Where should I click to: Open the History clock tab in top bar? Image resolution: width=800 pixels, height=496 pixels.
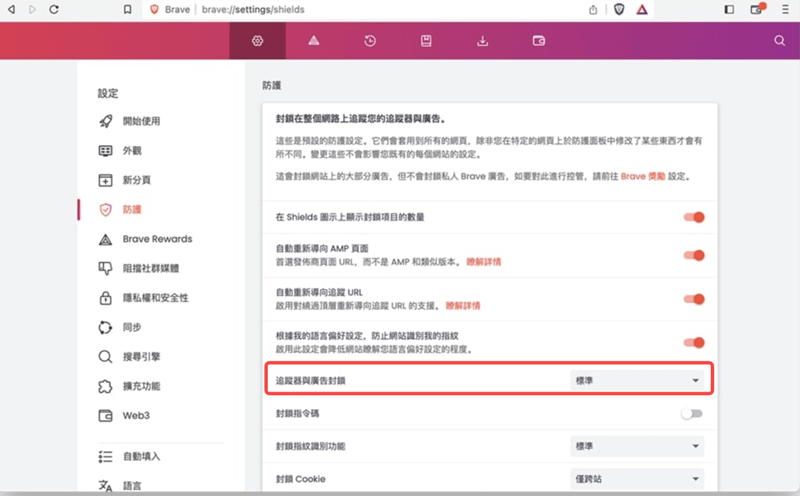pyautogui.click(x=370, y=41)
